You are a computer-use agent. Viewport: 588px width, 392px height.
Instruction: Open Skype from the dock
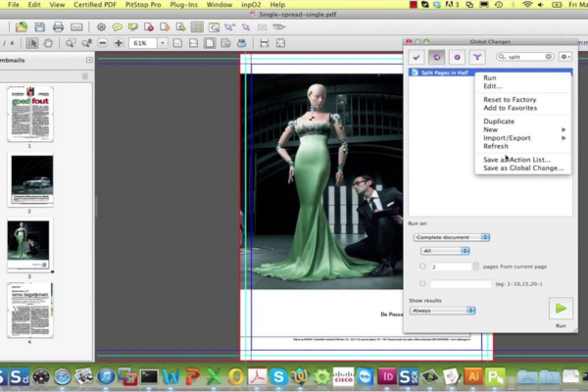278,376
